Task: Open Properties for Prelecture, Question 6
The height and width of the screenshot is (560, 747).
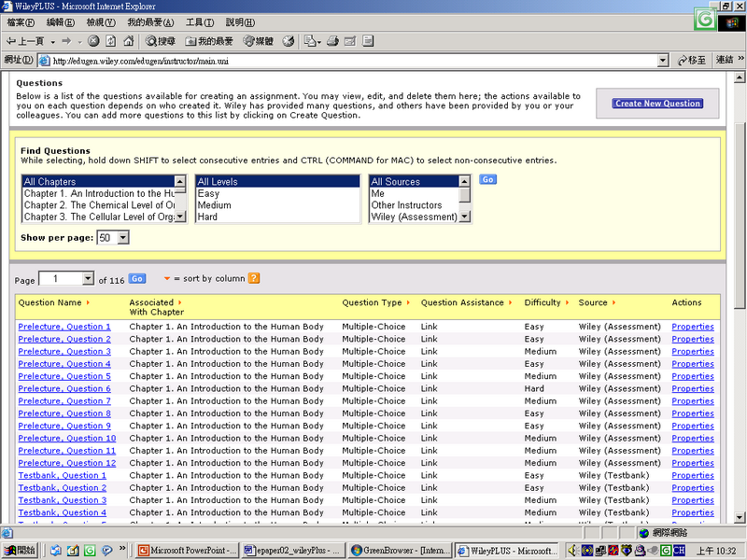Action: [x=693, y=388]
